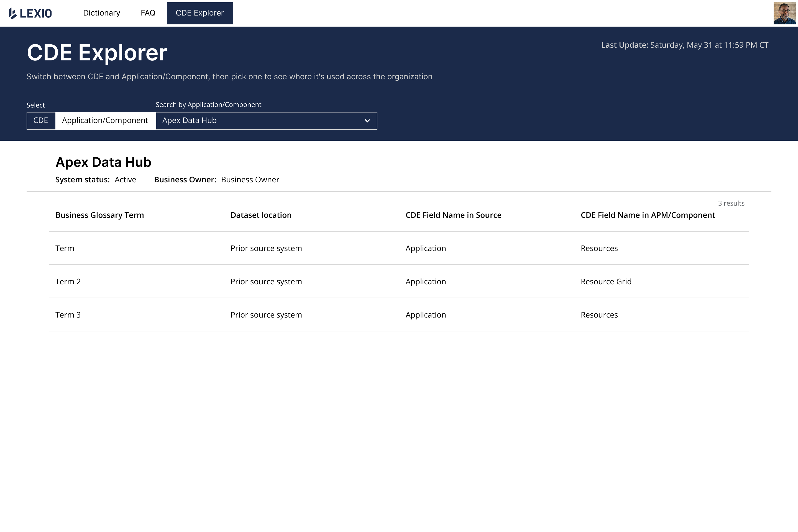Screen dimensions: 798x532
Task: Select the CDE Explorer tab
Action: pos(200,13)
